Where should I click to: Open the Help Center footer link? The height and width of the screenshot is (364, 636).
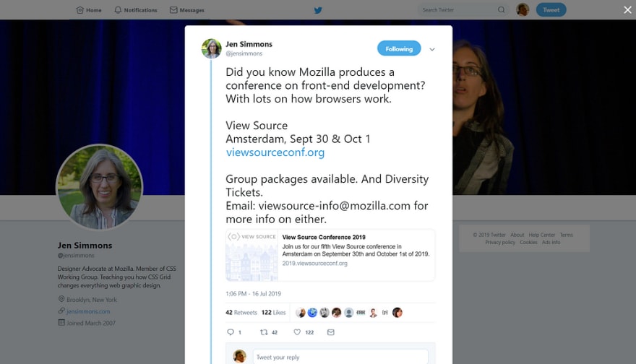point(542,235)
